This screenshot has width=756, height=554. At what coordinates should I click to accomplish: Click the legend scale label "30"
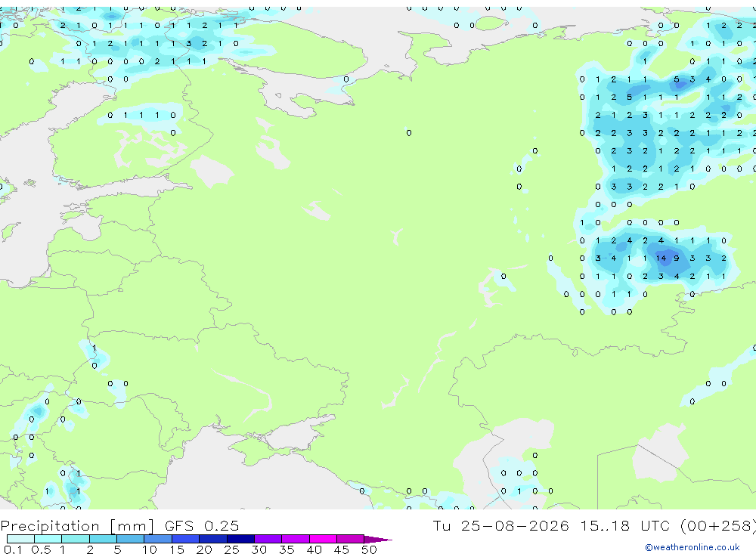click(259, 549)
